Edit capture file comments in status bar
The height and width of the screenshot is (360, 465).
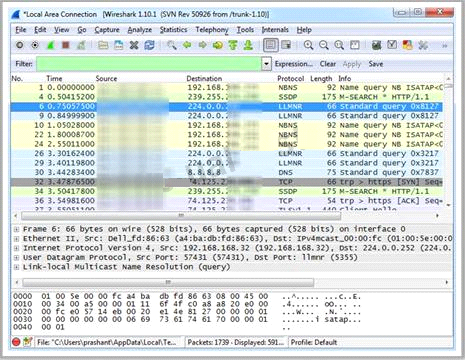point(27,342)
